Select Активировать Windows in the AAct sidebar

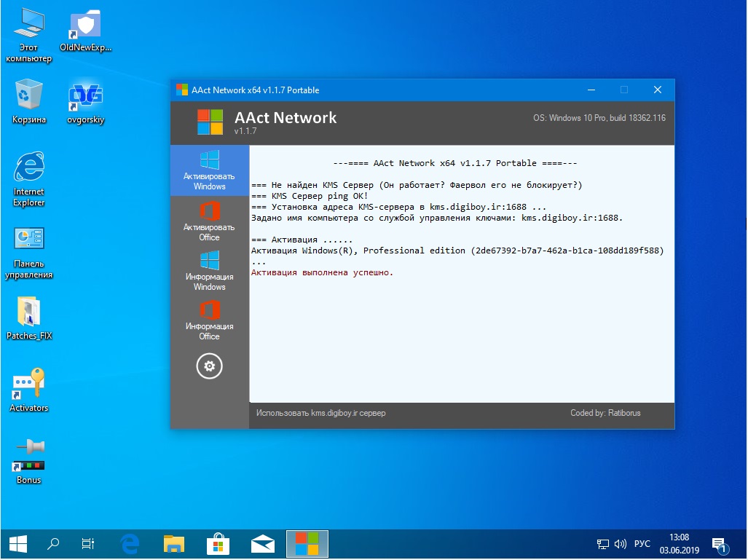209,170
